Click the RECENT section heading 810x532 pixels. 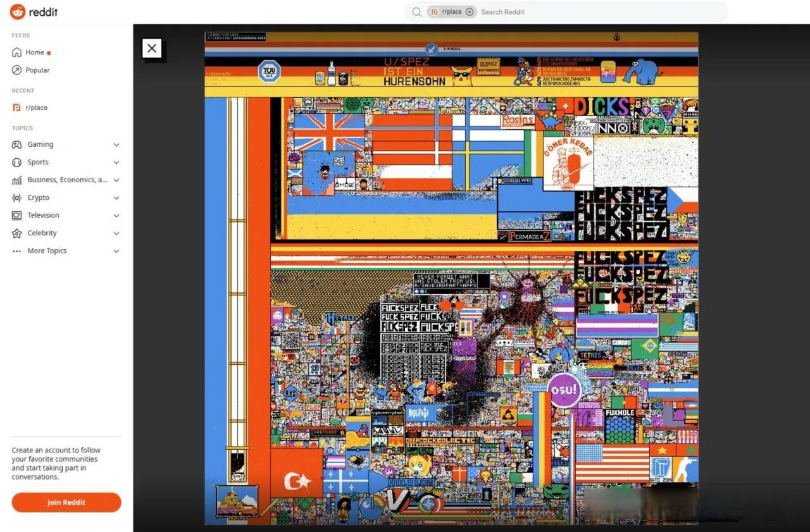[x=23, y=91]
